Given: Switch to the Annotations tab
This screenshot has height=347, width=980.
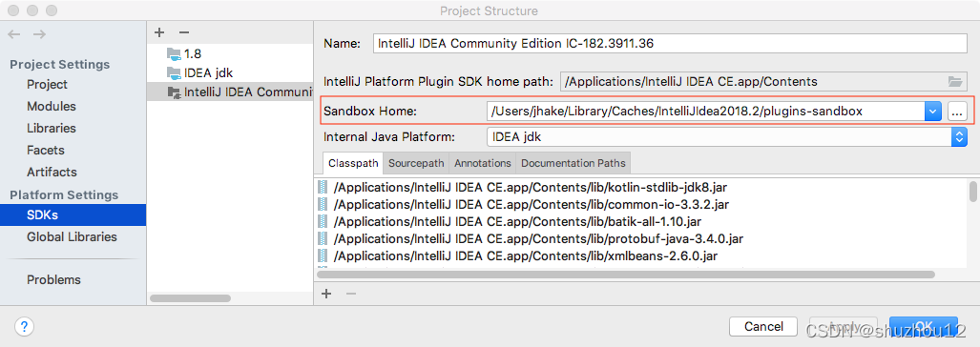Looking at the screenshot, I should click(x=483, y=163).
